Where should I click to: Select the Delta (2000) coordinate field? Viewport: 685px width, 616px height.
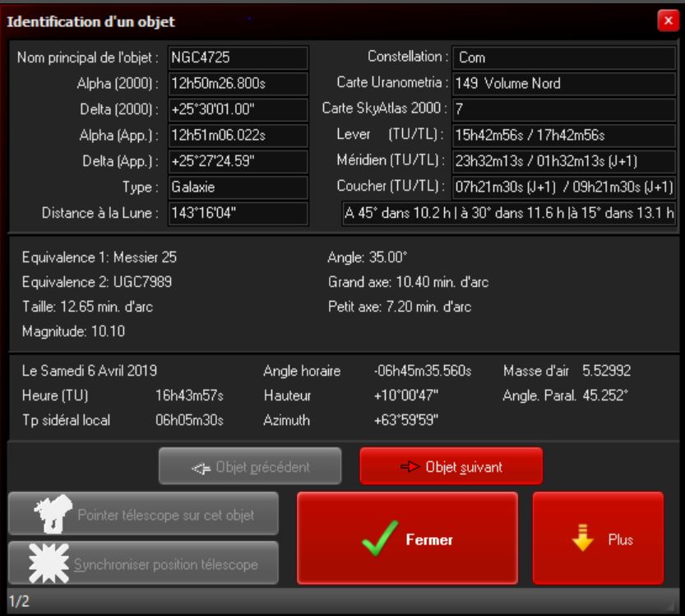tap(237, 109)
